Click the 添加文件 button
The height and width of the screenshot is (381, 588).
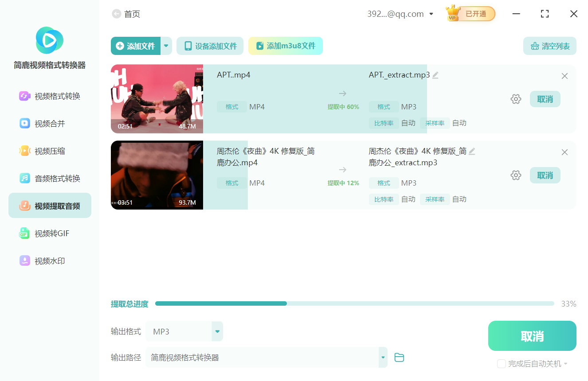[x=136, y=46]
